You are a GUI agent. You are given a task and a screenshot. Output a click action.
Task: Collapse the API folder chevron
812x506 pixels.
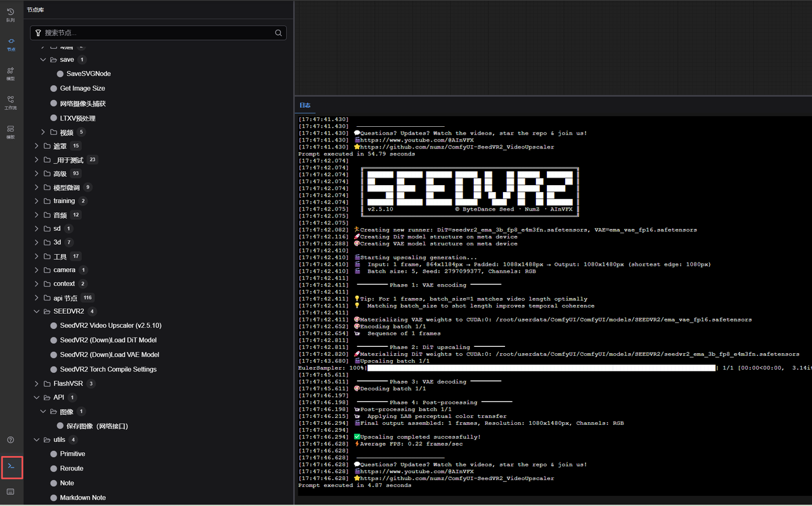(37, 398)
